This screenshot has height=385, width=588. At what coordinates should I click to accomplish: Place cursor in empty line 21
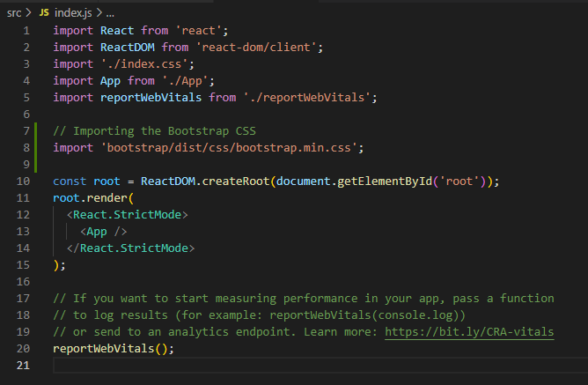[320, 365]
